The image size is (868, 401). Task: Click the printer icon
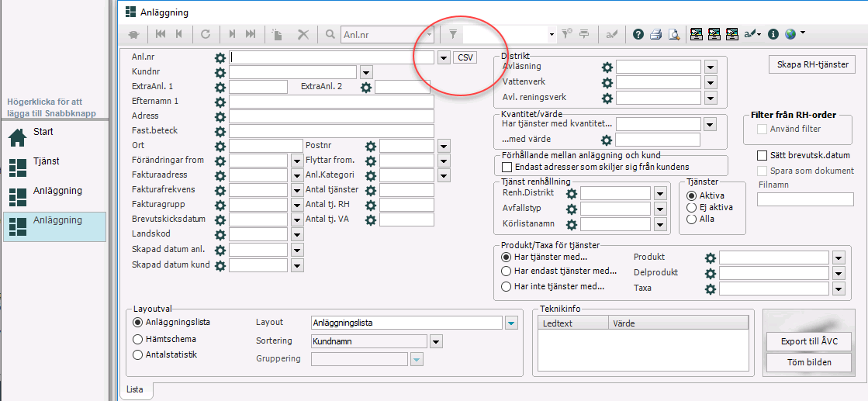point(656,34)
